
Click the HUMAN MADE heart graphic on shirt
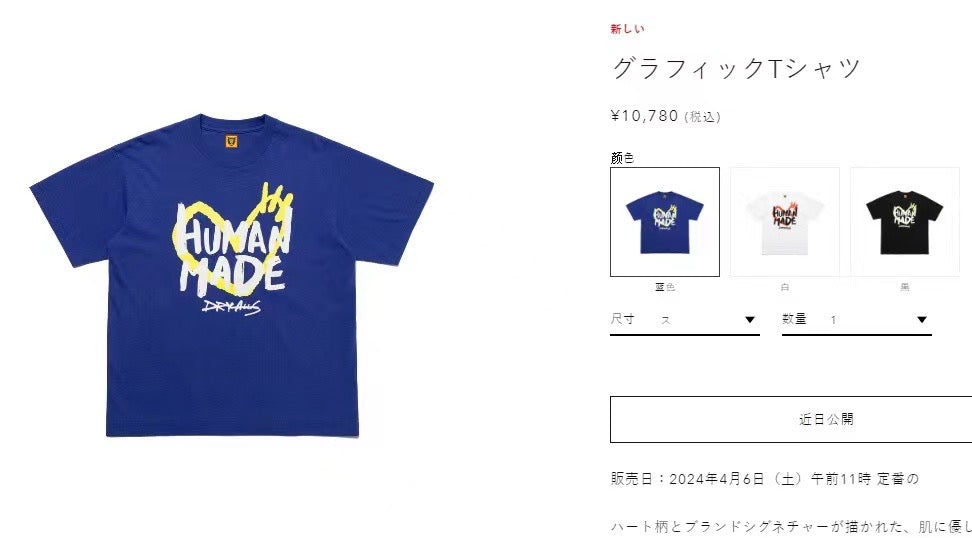[233, 242]
